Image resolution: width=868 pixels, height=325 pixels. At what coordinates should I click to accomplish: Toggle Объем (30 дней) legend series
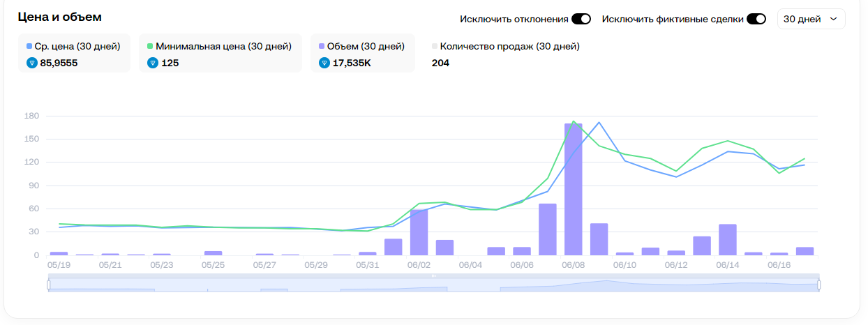pos(362,53)
